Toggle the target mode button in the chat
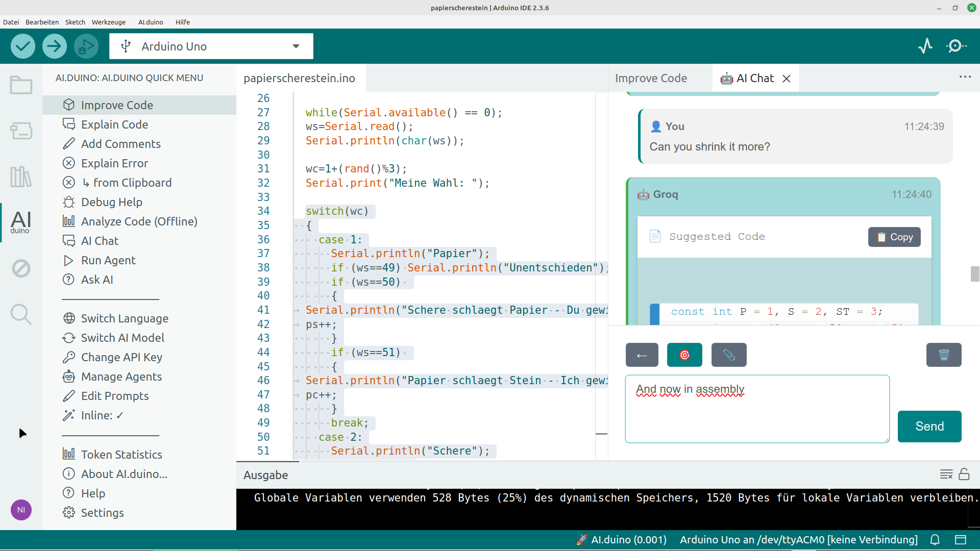Screen dimensions: 980x551 click(684, 355)
